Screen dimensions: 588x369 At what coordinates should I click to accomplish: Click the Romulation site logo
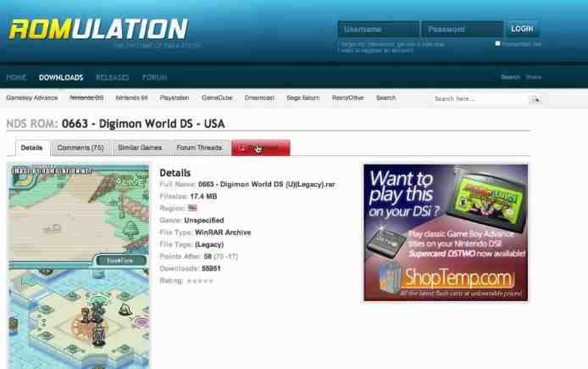click(98, 29)
